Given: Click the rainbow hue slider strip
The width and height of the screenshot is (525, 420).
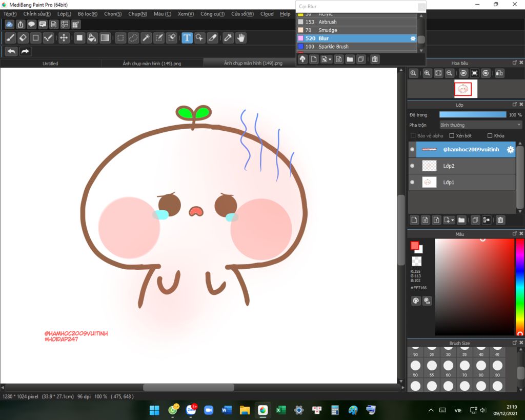Looking at the screenshot, I should click(519, 287).
